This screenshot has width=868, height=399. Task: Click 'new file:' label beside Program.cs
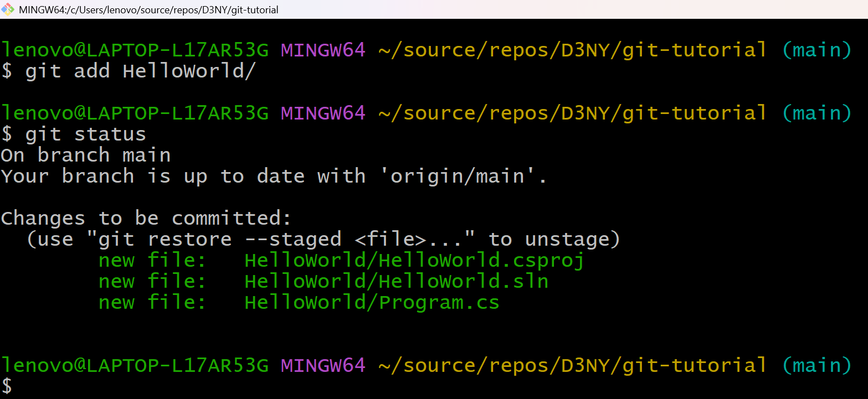click(152, 303)
